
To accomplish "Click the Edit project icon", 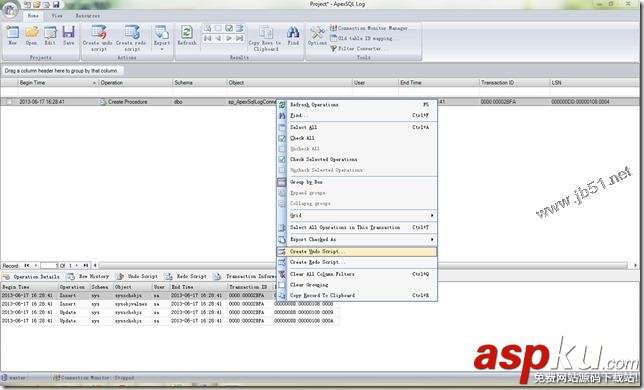I will coord(50,35).
